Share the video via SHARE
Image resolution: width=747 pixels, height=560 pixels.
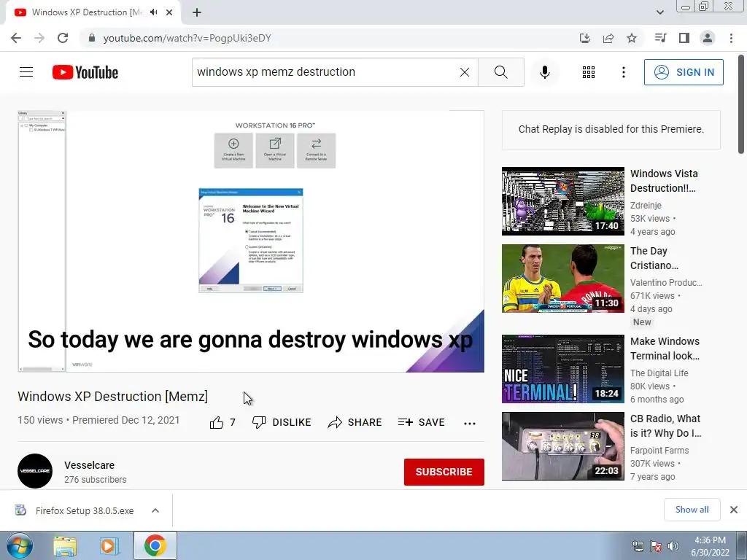(x=355, y=422)
